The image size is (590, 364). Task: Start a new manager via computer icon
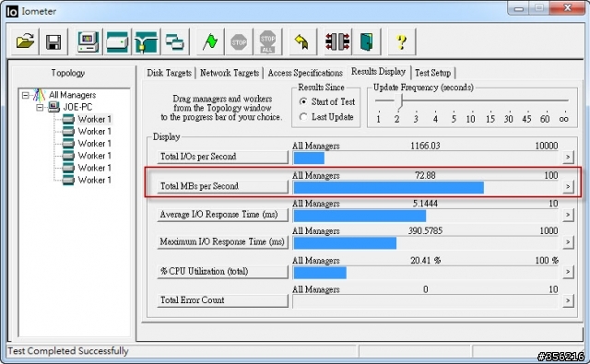point(88,41)
